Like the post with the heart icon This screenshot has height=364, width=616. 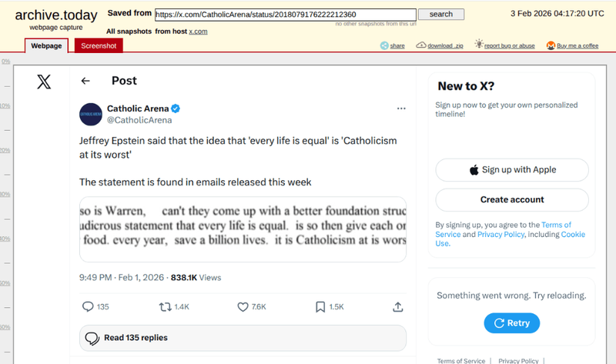pyautogui.click(x=243, y=306)
